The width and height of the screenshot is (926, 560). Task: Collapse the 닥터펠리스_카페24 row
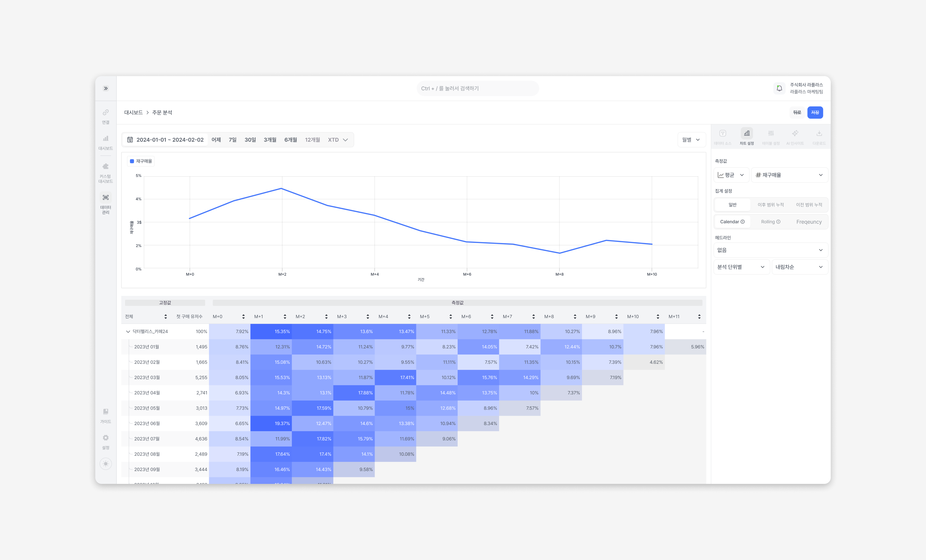click(x=128, y=331)
